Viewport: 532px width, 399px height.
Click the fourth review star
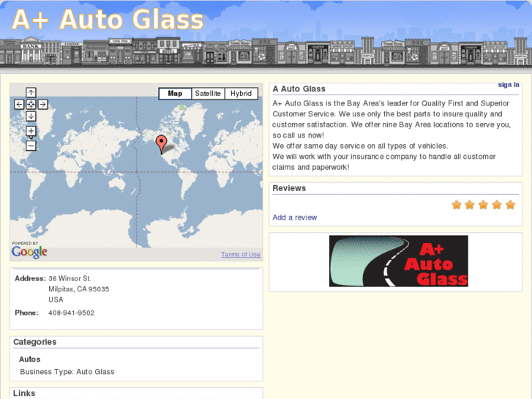497,205
